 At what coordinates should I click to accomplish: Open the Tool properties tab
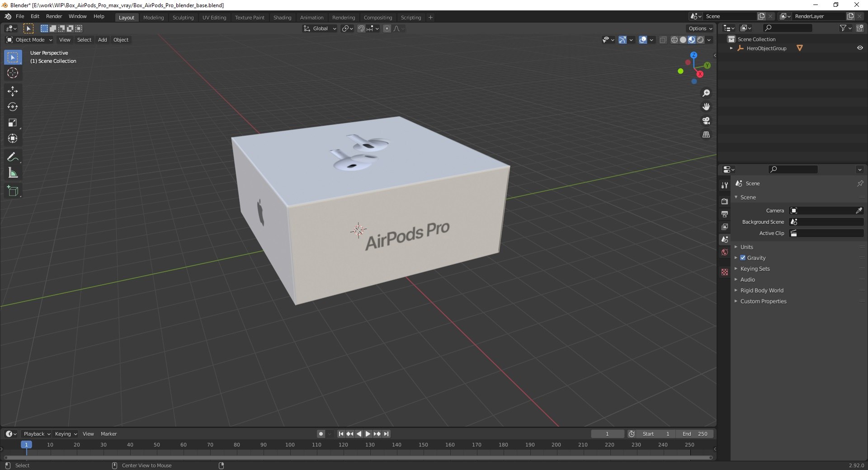pos(725,185)
